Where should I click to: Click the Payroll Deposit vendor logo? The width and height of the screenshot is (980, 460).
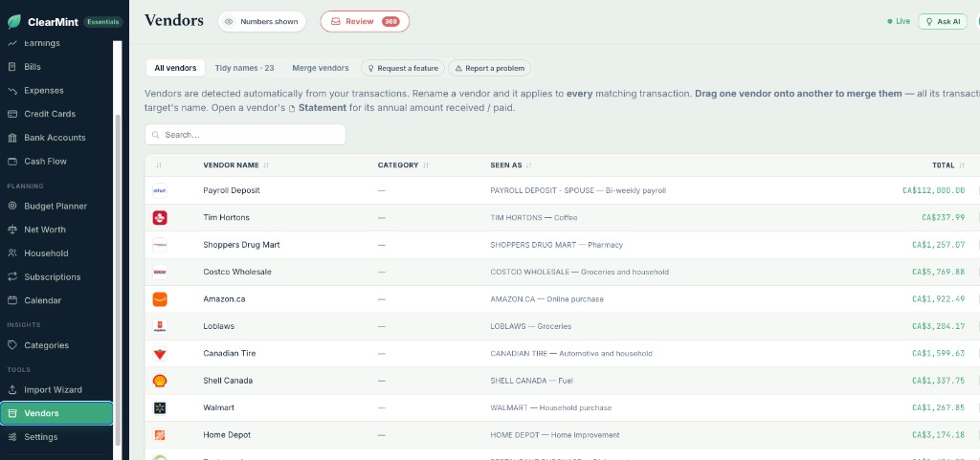click(x=160, y=190)
